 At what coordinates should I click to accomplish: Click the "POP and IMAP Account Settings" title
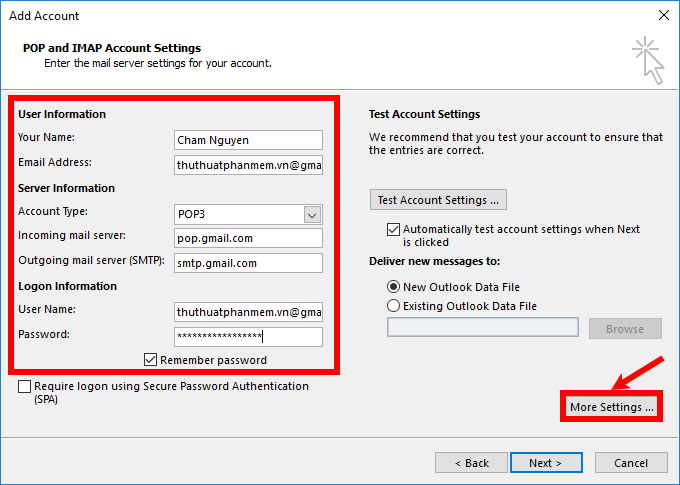(x=112, y=48)
